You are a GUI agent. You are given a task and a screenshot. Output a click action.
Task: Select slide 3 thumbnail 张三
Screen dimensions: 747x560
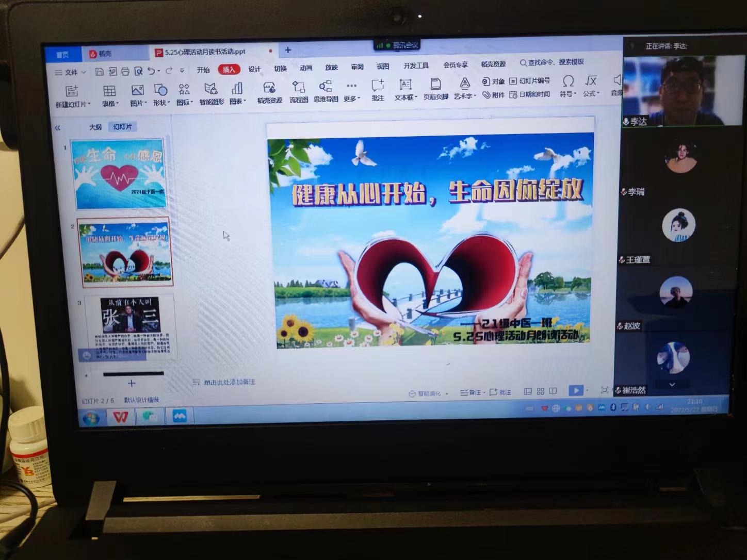pos(131,328)
